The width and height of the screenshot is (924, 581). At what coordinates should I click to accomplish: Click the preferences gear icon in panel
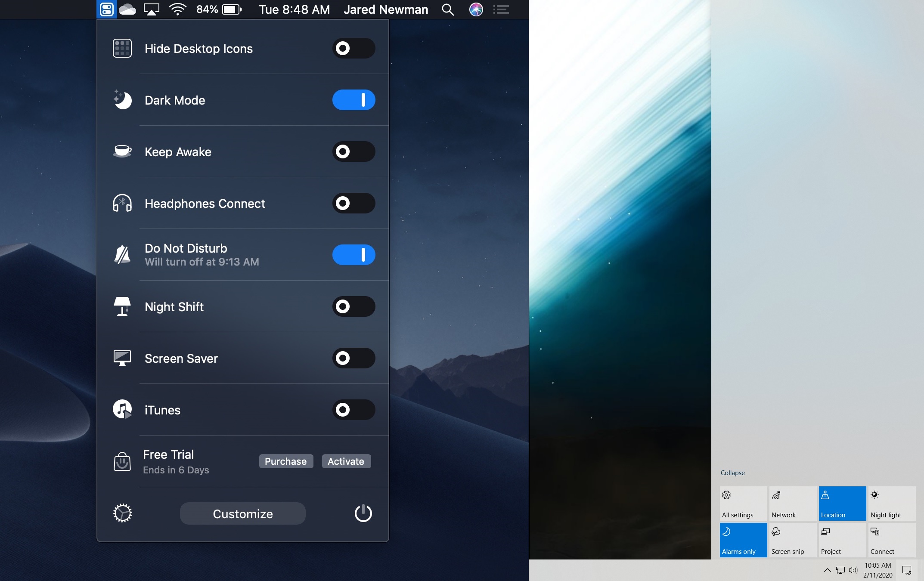point(122,513)
